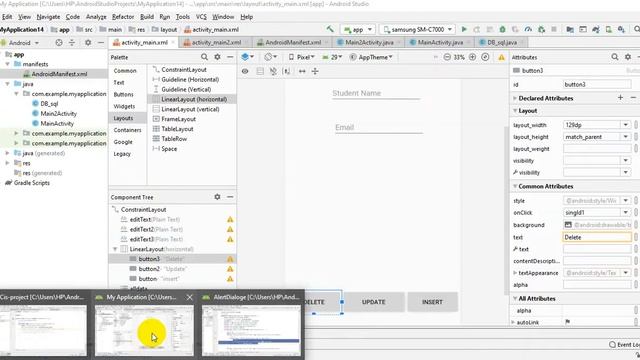
Task: Open the layout_height value dropdown
Action: [x=625, y=137]
